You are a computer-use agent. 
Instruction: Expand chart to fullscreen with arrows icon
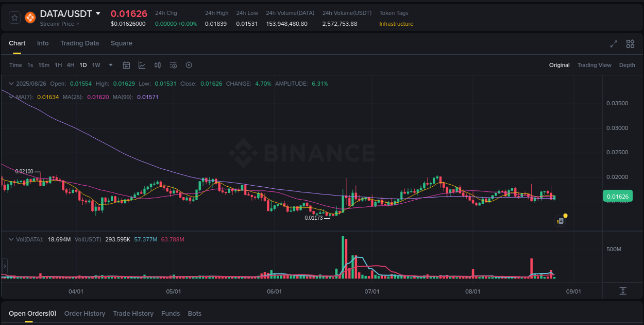click(613, 44)
